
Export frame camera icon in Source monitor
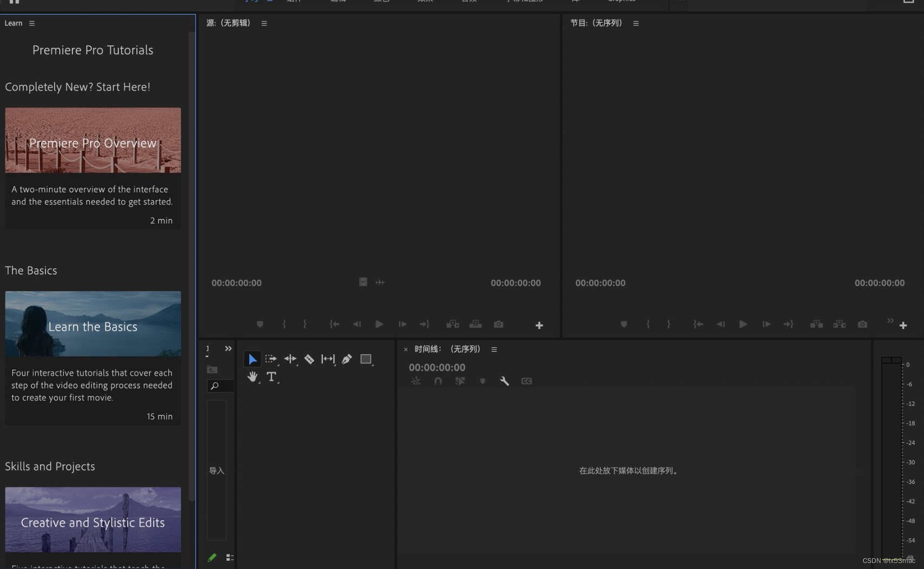pyautogui.click(x=498, y=324)
